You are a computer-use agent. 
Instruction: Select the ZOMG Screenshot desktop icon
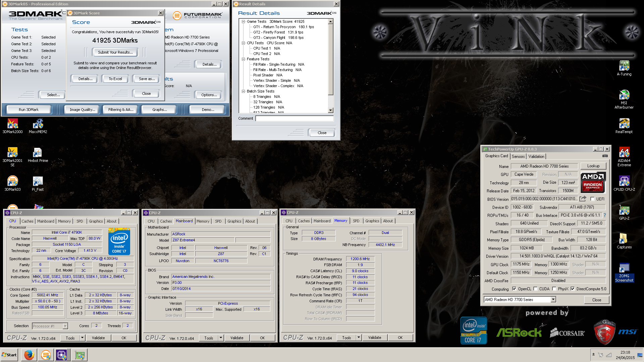pyautogui.click(x=624, y=272)
